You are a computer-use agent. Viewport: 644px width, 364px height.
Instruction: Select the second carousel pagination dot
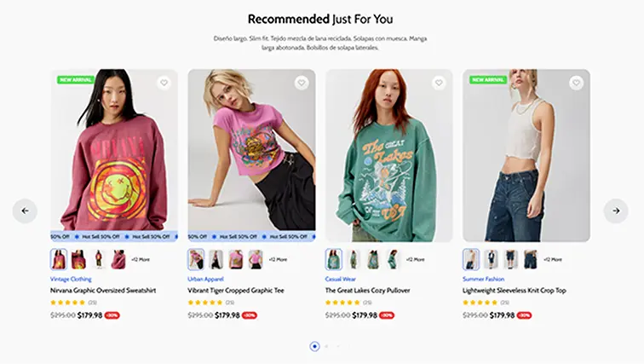[x=326, y=346]
